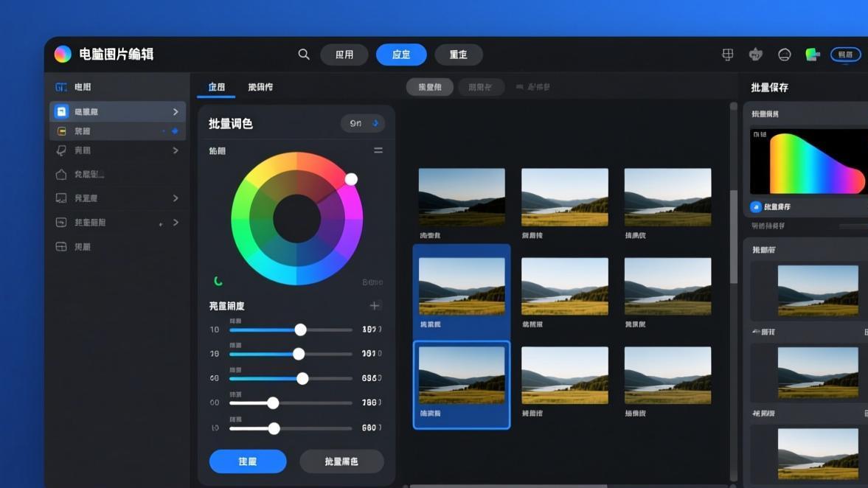The height and width of the screenshot is (488, 868).
Task: Click the small sparkle icon in picture-frame row
Action: [x=161, y=224]
